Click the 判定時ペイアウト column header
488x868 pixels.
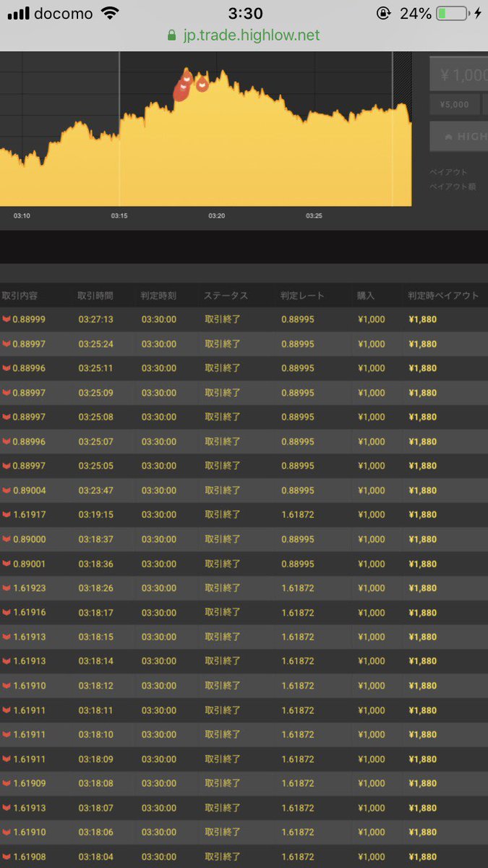click(x=443, y=295)
